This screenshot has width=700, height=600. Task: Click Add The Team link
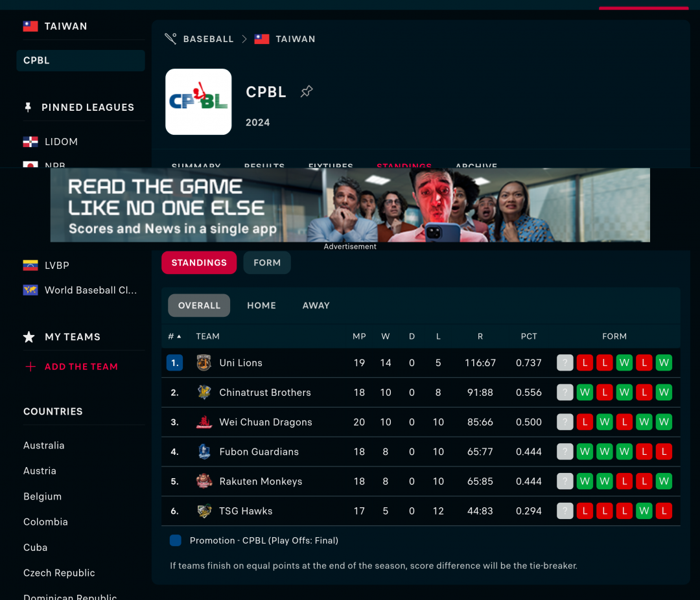pyautogui.click(x=81, y=367)
